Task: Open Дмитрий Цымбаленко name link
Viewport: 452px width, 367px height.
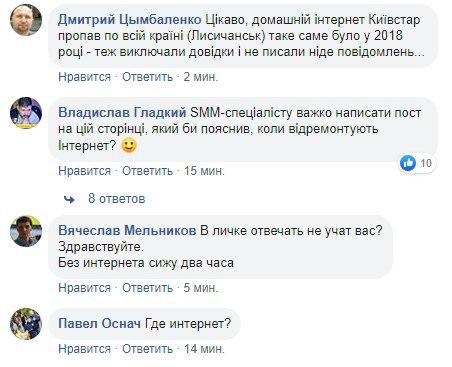Action: pos(130,20)
